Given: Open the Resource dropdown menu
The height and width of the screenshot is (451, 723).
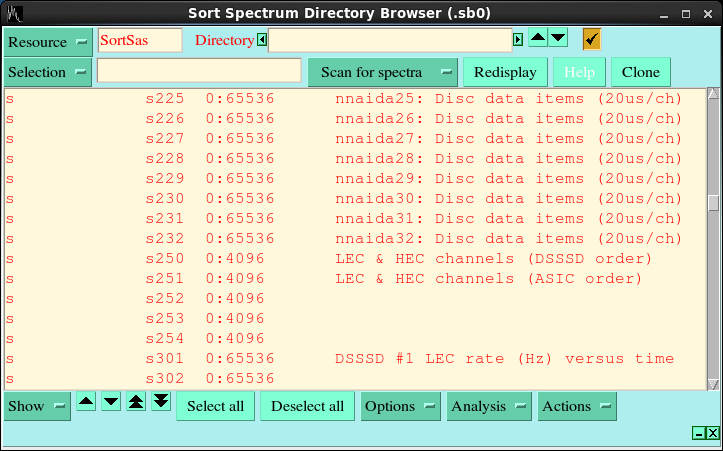Looking at the screenshot, I should [48, 42].
